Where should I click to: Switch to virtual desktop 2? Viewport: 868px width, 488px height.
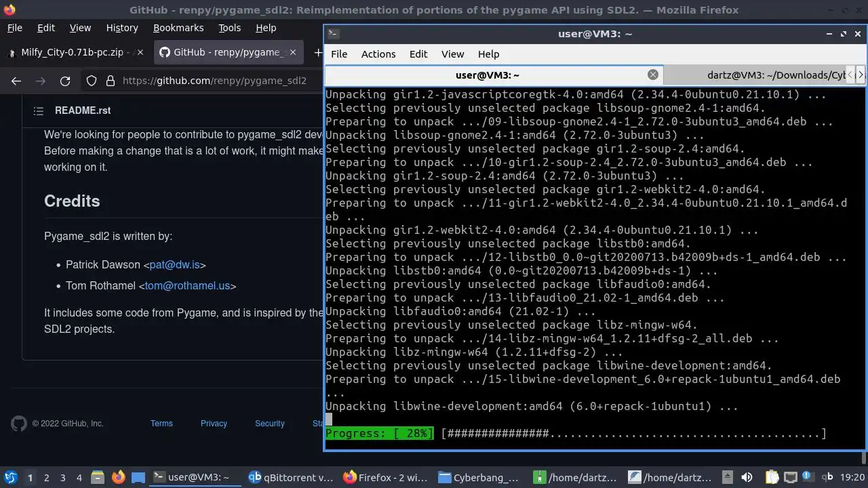point(47,478)
